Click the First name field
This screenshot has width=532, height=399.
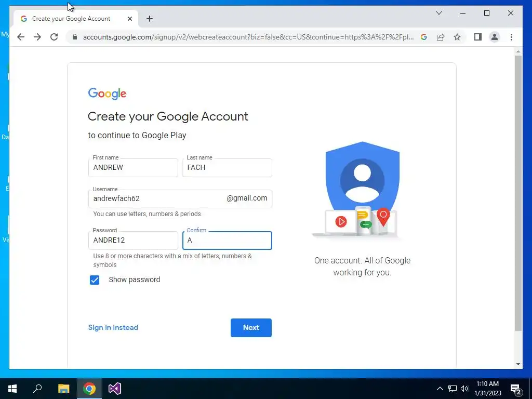(x=133, y=168)
